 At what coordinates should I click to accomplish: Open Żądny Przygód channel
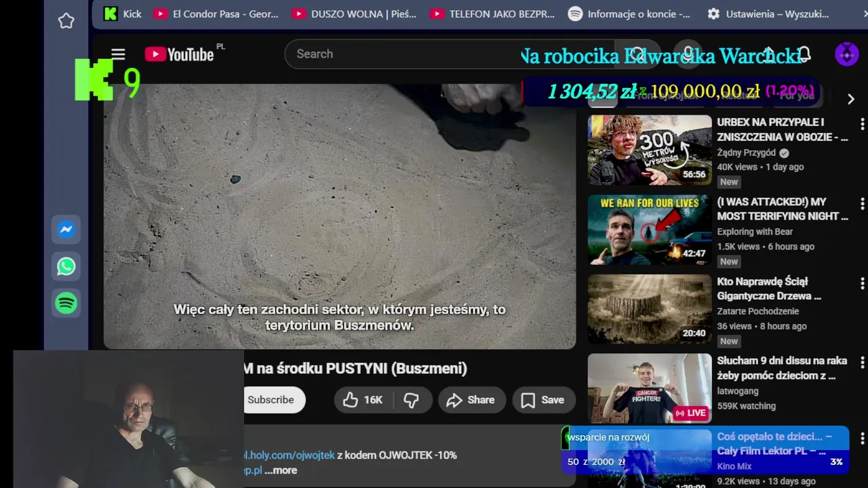(747, 152)
